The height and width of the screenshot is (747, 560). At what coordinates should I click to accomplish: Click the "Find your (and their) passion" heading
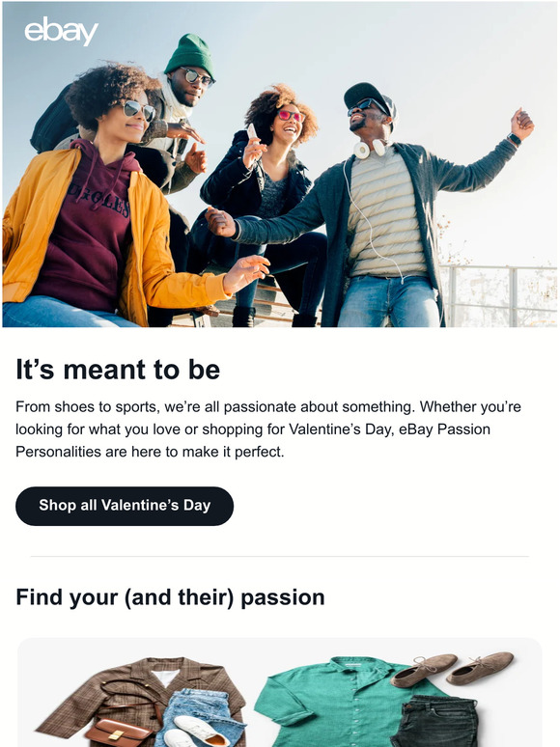(x=170, y=597)
